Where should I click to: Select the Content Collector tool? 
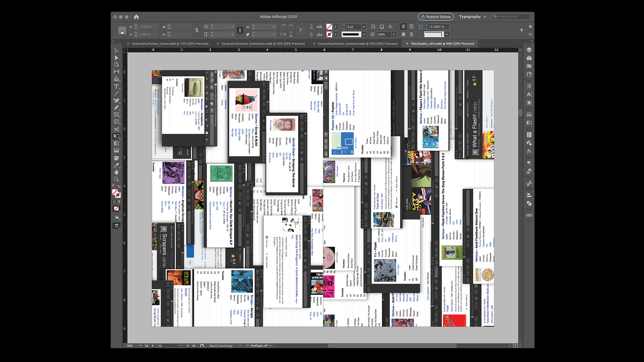pyautogui.click(x=116, y=79)
